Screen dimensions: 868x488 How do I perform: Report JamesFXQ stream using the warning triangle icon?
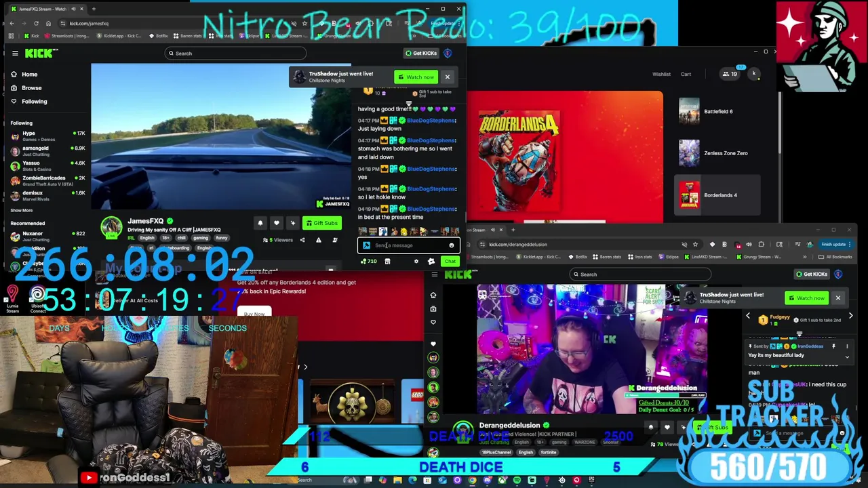(318, 240)
